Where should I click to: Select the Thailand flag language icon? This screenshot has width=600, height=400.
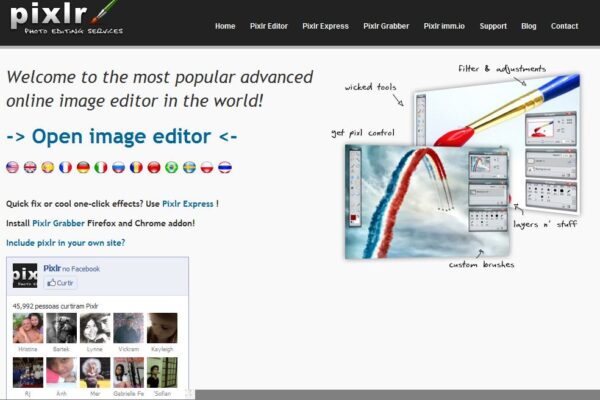[225, 168]
